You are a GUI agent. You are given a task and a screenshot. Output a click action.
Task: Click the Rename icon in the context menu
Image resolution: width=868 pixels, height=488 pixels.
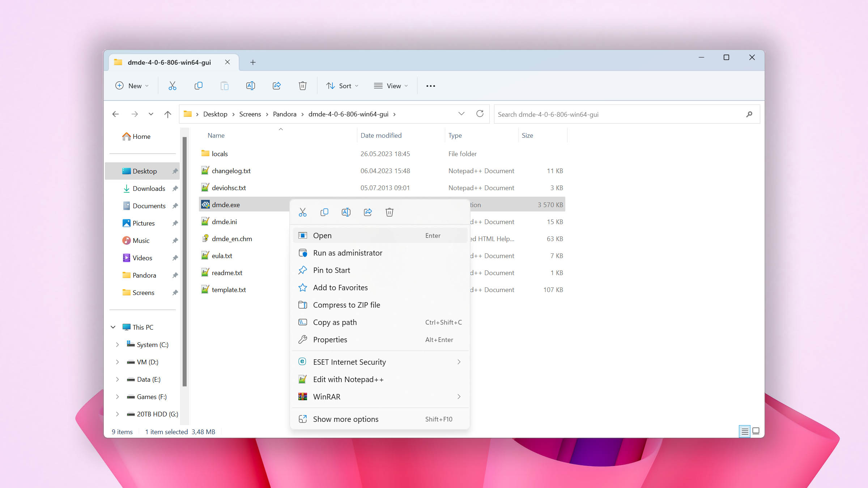coord(346,212)
